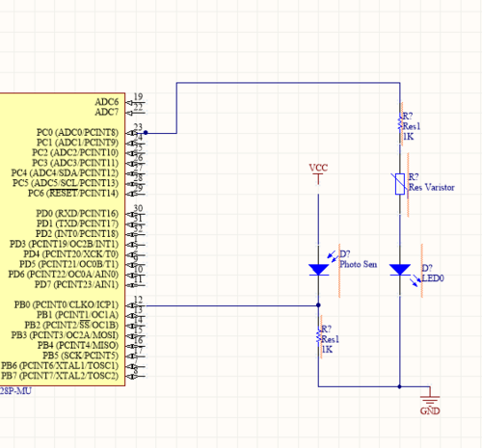Select the Photo Sen photodiode symbol
The width and height of the screenshot is (482, 448).
click(x=318, y=270)
